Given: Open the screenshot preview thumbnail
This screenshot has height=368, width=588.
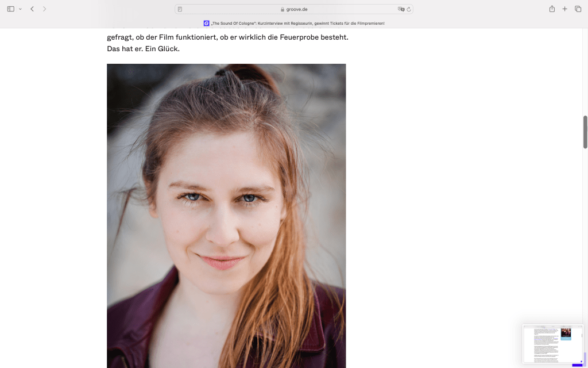Looking at the screenshot, I should tap(552, 343).
